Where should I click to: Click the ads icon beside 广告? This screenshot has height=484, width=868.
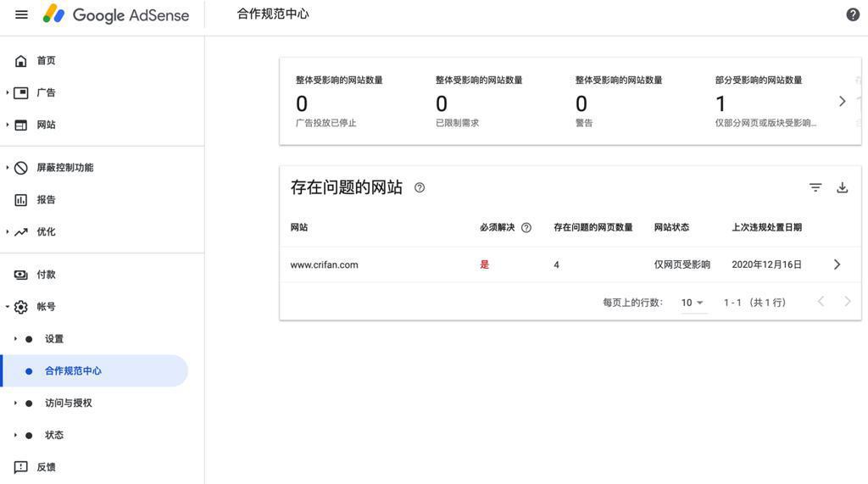(x=21, y=93)
